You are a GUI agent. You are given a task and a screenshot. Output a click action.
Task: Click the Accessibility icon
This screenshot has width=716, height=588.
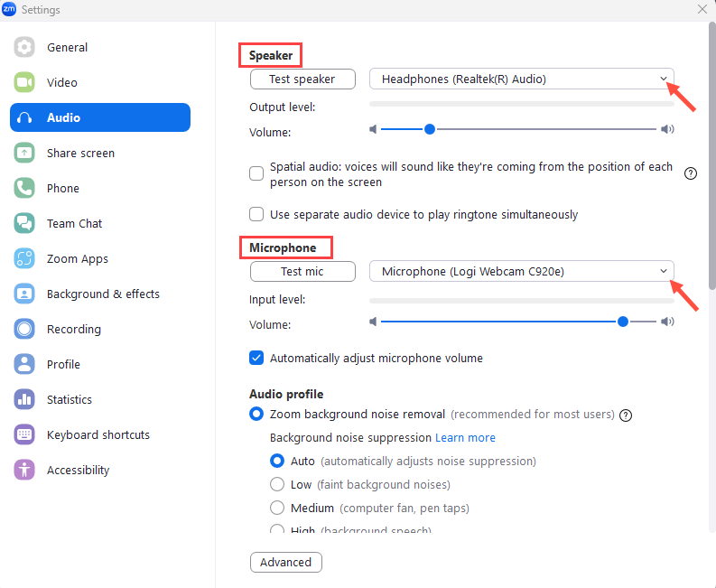(24, 470)
